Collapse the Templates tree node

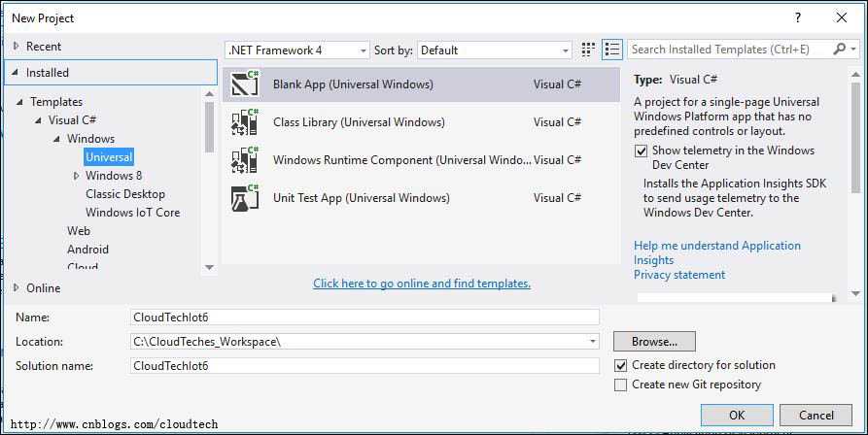click(x=20, y=102)
